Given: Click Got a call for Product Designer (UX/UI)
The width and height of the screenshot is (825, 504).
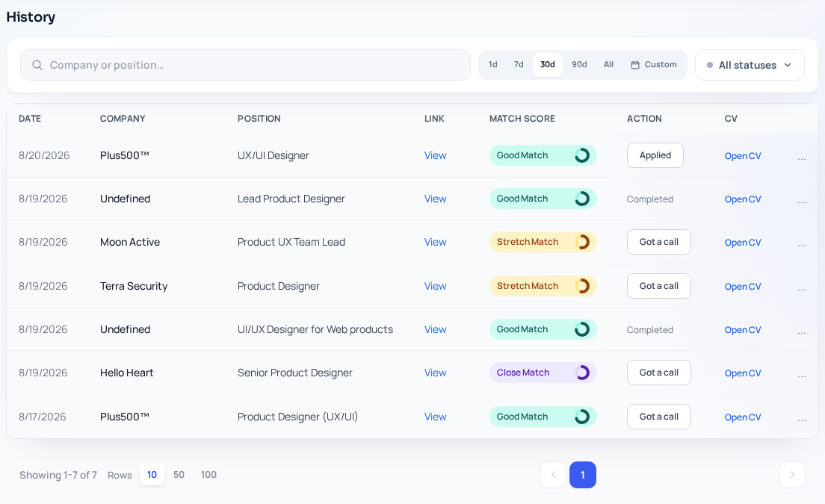Looking at the screenshot, I should (659, 417).
